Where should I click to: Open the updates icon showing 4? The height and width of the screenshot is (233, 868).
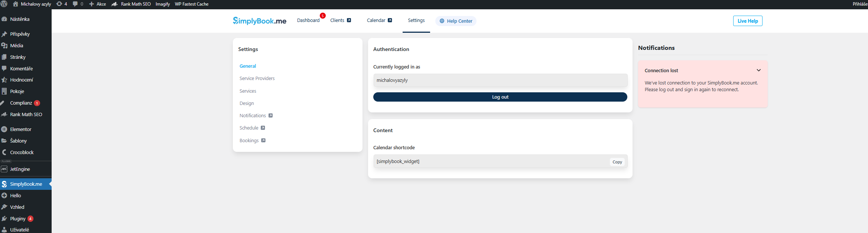click(59, 4)
